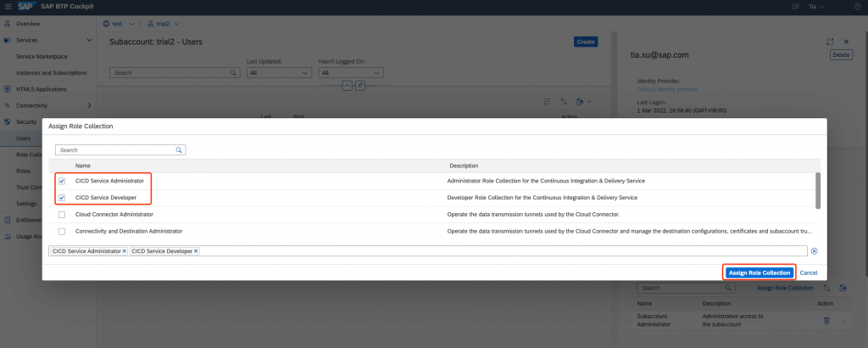Export the user's role collections list
The image size is (868, 348).
[x=843, y=288]
